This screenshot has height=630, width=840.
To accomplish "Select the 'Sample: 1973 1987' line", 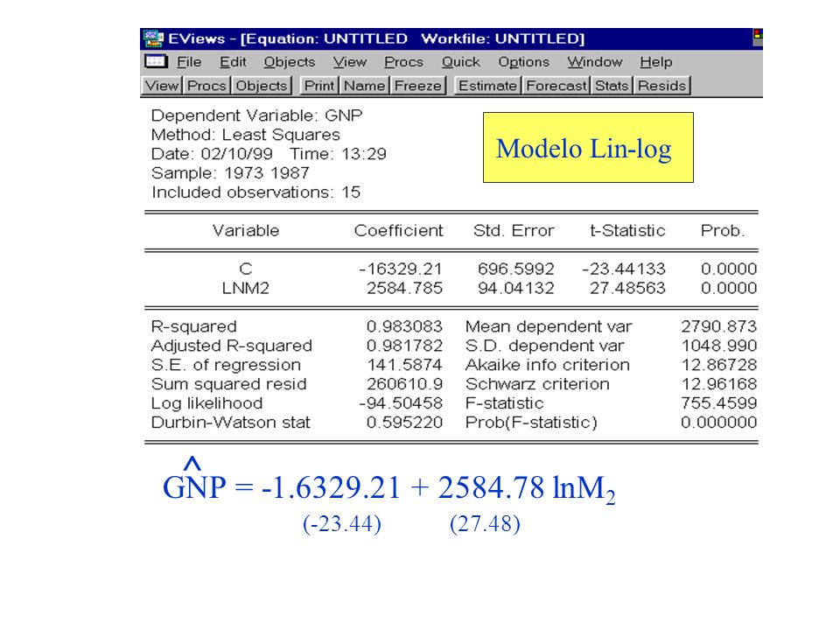I will [231, 173].
